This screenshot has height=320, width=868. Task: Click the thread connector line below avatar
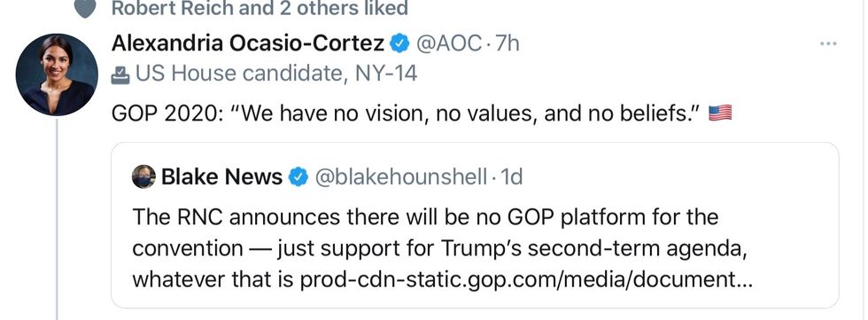57,219
